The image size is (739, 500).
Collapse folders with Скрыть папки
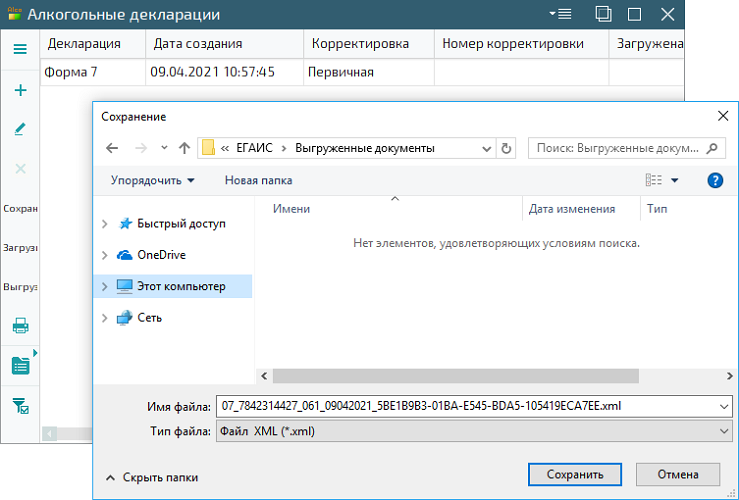click(152, 477)
